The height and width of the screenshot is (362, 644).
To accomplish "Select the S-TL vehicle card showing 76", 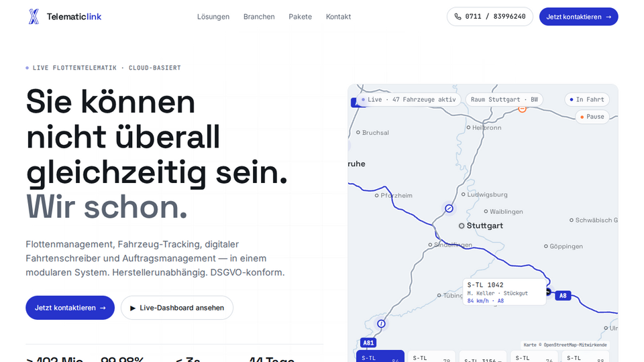I will (x=534, y=357).
